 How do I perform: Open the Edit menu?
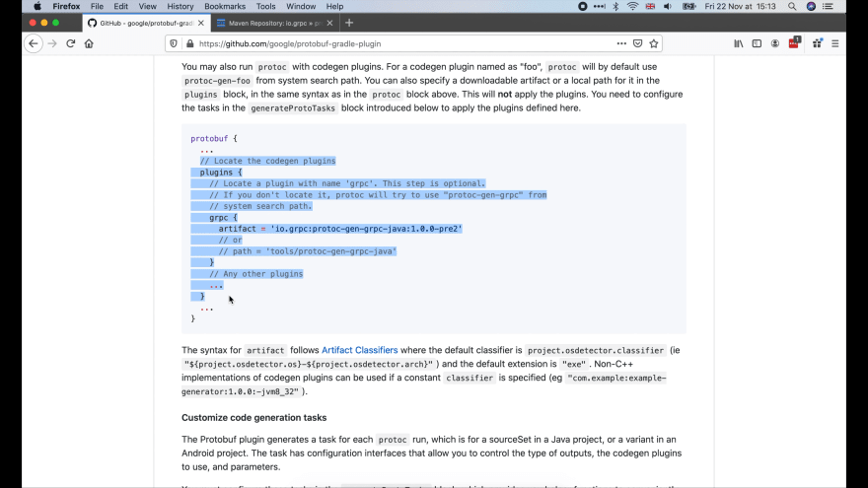point(120,6)
